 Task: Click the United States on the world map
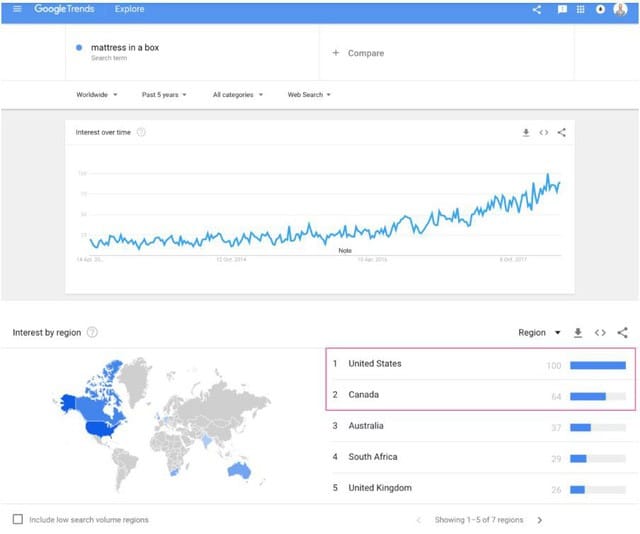(x=102, y=429)
